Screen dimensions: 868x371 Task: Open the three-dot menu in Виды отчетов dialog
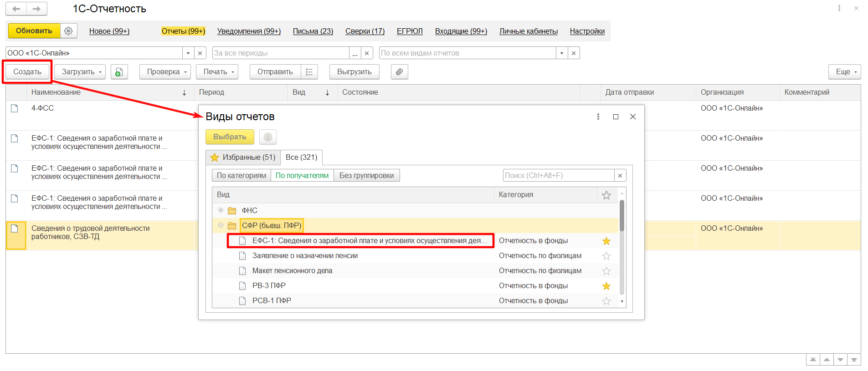click(598, 117)
